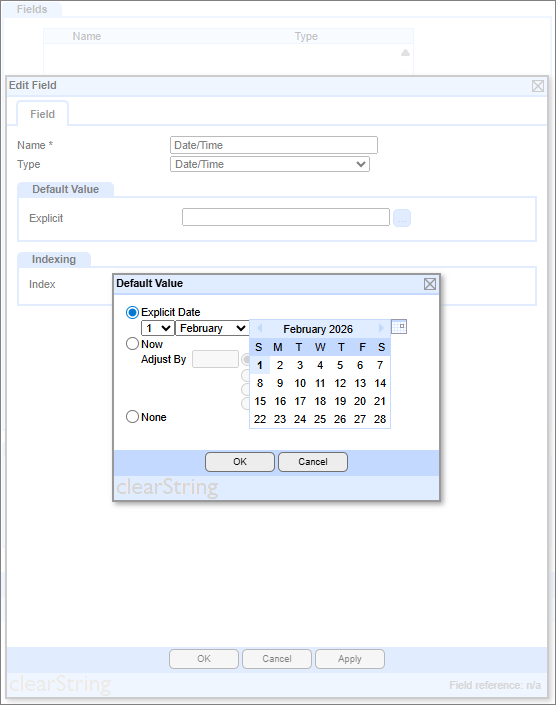Click Cancel in Edit Field dialog

click(x=276, y=659)
